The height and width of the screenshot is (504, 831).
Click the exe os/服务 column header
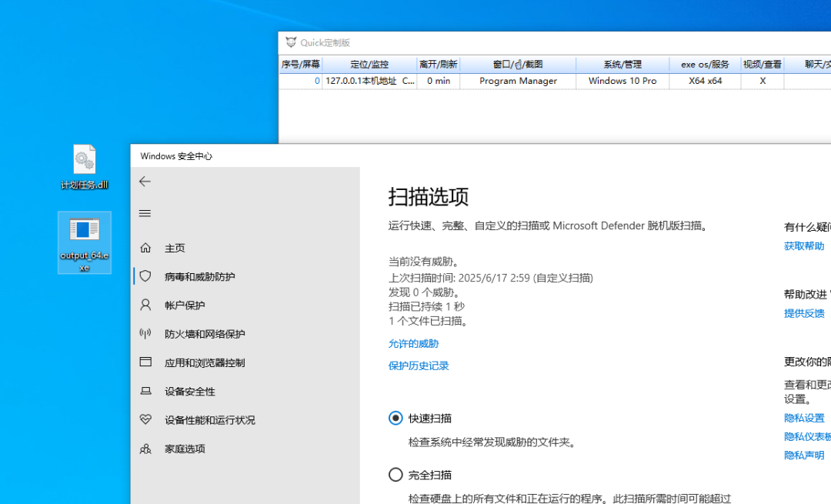click(x=705, y=64)
